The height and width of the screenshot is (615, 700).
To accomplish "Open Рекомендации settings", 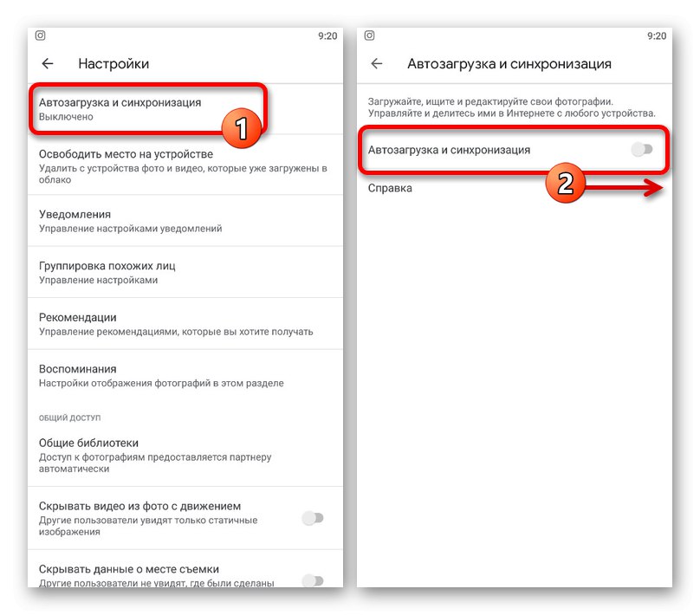I will 185,324.
